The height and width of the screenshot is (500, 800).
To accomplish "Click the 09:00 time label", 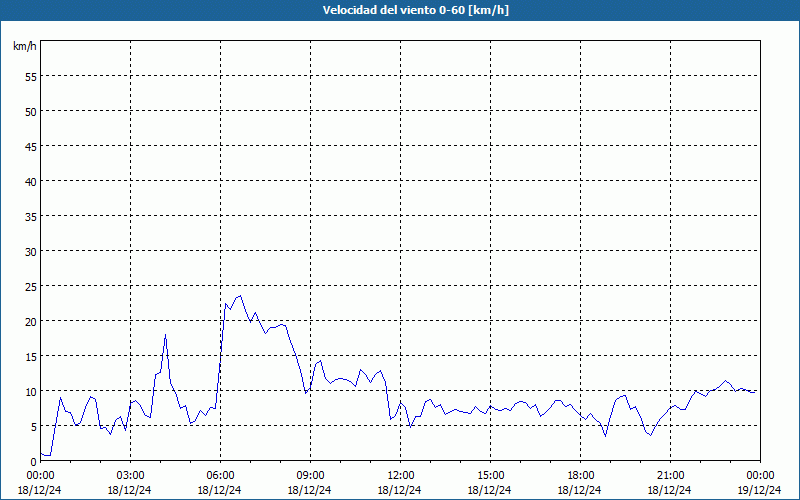I will tap(310, 476).
